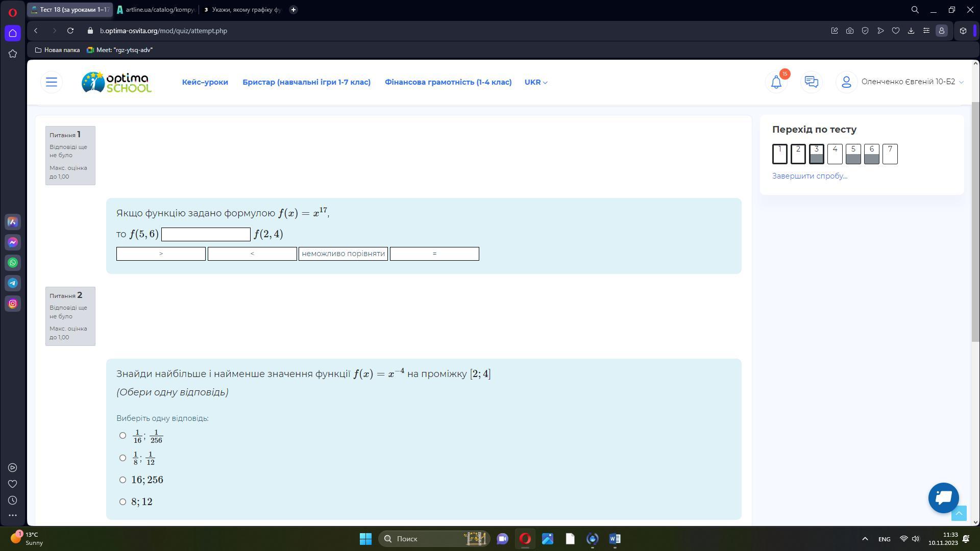Open Instagram in Opera sidebar
The height and width of the screenshot is (551, 980).
pyautogui.click(x=13, y=304)
